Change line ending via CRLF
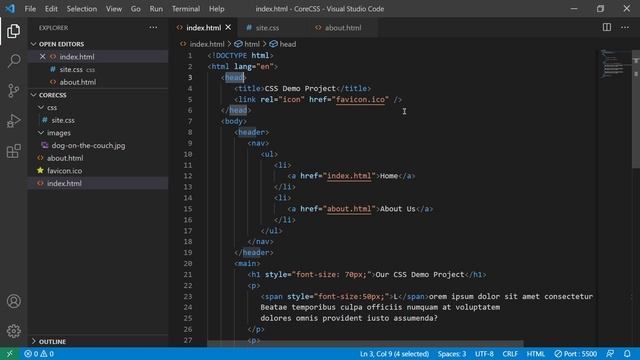Screen dimensions: 640x360 click(x=510, y=354)
